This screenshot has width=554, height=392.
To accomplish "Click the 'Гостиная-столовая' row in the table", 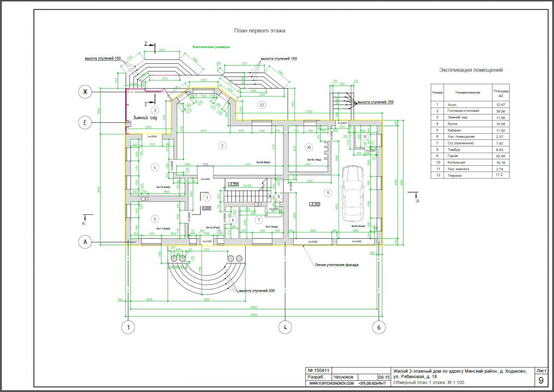I will [464, 111].
